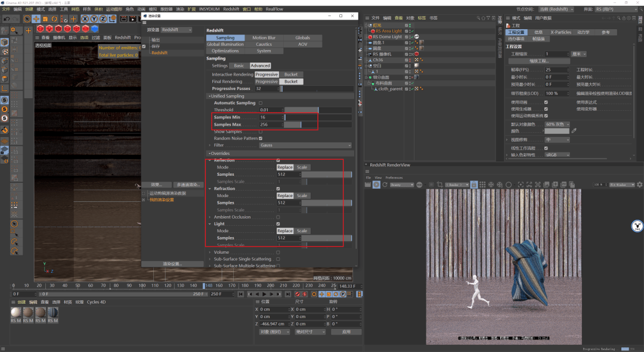Enable the Ambient Occlusion override checkbox
This screenshot has width=644, height=352.
(x=278, y=217)
